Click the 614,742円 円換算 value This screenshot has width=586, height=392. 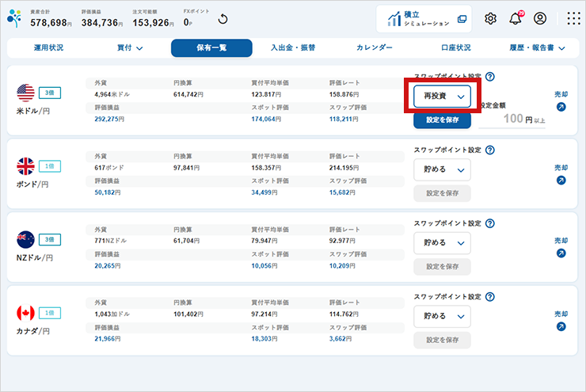pyautogui.click(x=188, y=94)
